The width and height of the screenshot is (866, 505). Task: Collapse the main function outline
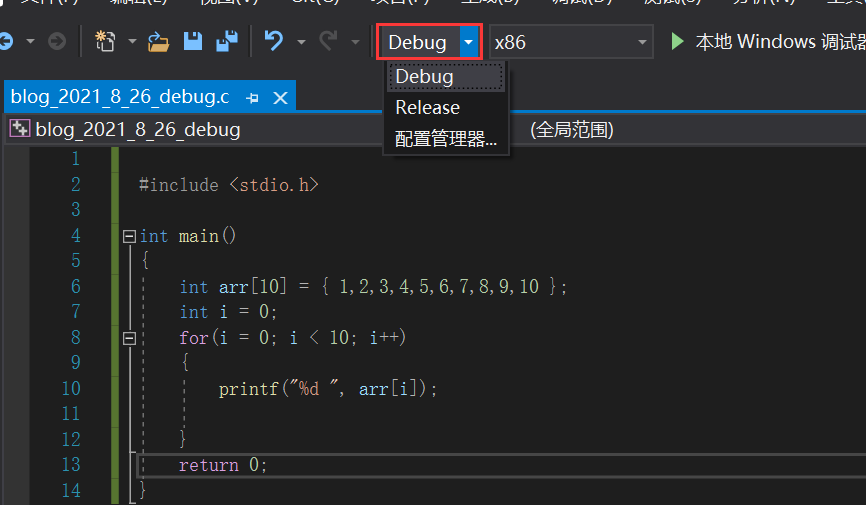pos(129,236)
